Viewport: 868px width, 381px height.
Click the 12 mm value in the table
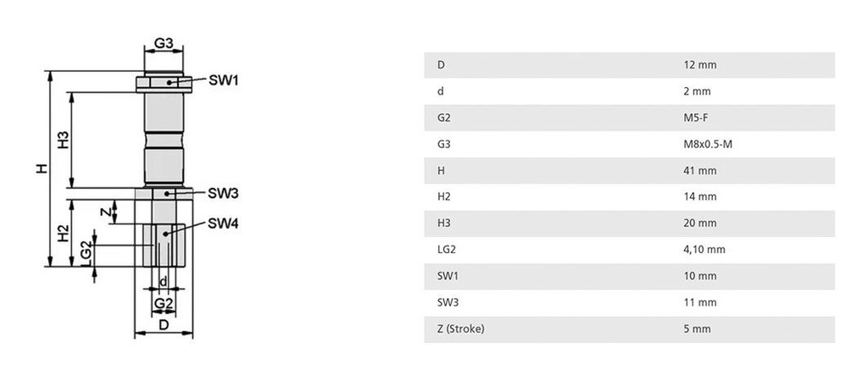click(x=700, y=65)
